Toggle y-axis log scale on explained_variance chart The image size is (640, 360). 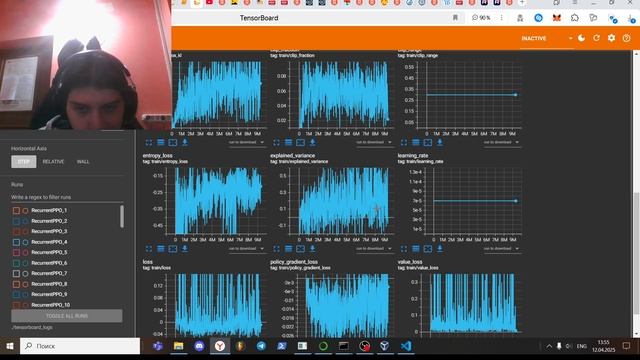(289, 249)
